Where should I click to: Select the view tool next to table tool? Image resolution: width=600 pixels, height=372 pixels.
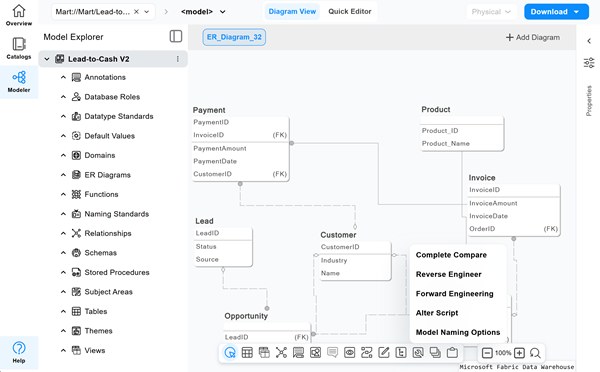tap(264, 352)
